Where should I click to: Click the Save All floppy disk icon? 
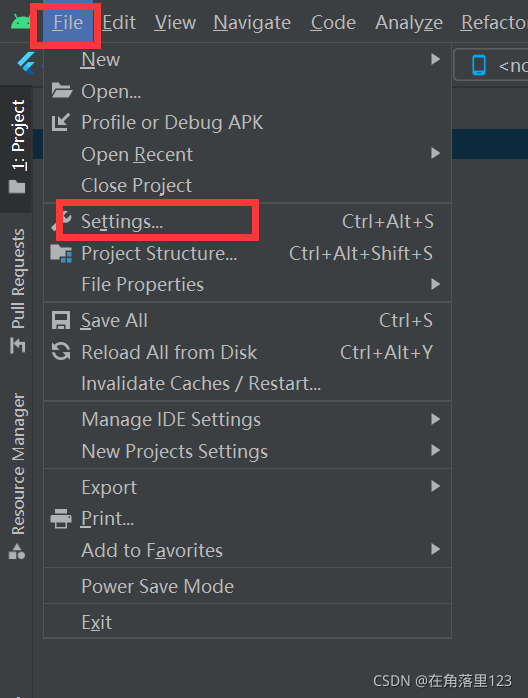point(61,321)
